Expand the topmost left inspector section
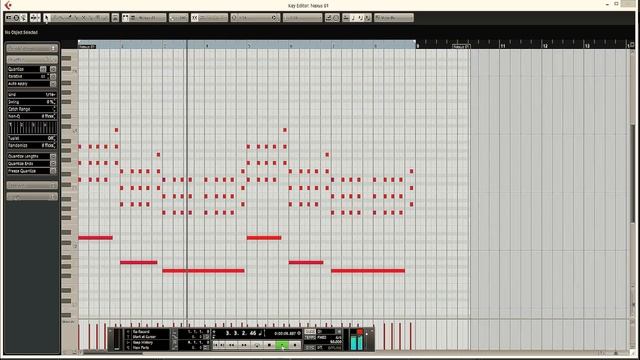Image resolution: width=640 pixels, height=360 pixels. click(32, 48)
